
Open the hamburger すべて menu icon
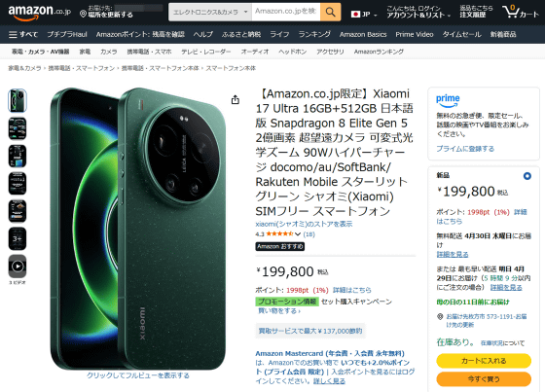[13, 34]
